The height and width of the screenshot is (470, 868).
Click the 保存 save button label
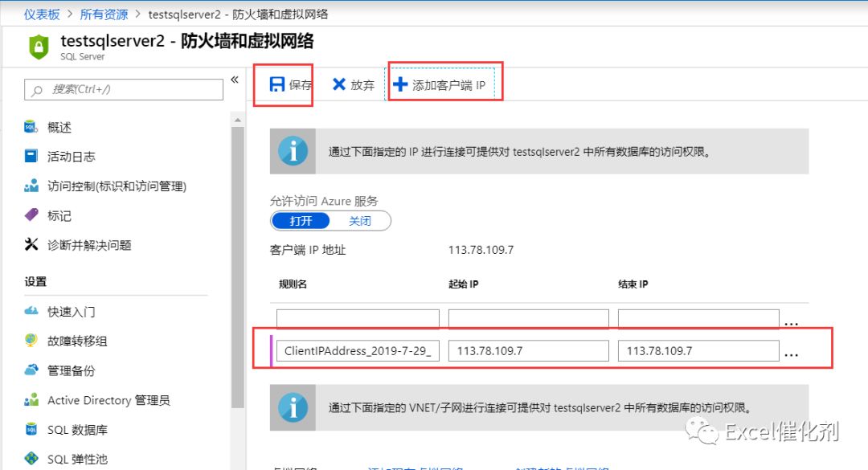coord(300,84)
